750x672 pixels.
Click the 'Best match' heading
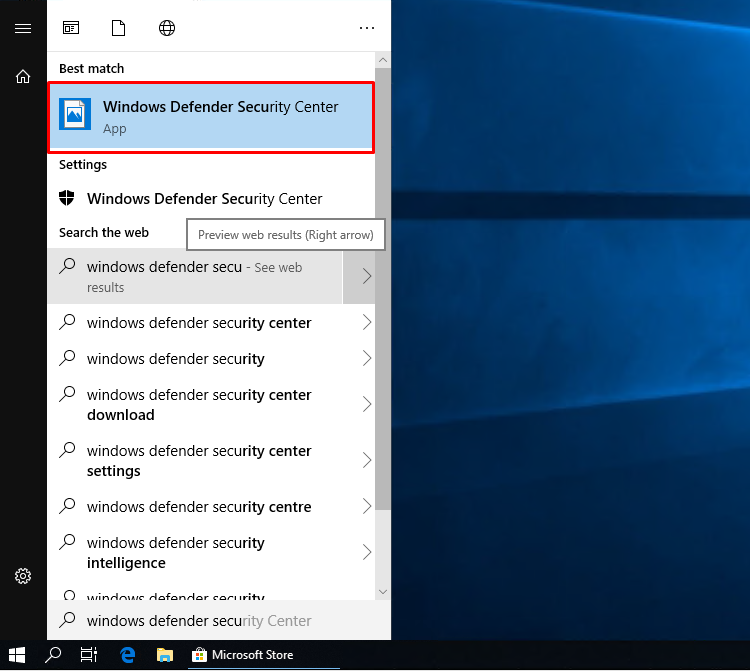(x=91, y=68)
